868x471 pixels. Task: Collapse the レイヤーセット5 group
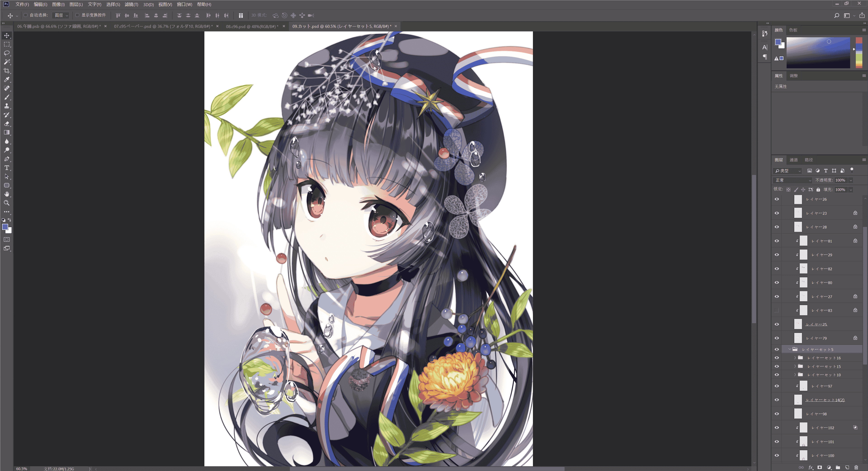click(790, 349)
